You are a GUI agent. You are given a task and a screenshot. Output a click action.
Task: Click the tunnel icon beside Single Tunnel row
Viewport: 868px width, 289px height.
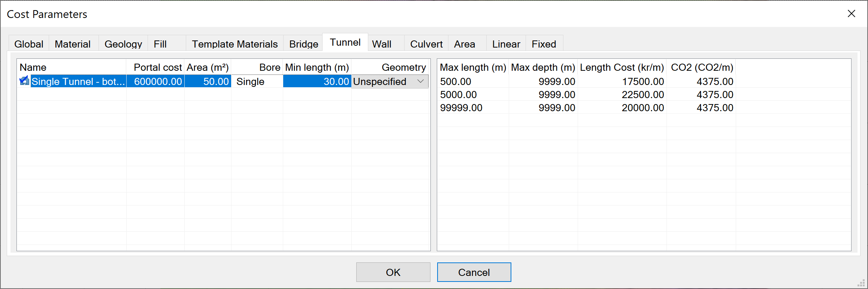(x=24, y=81)
